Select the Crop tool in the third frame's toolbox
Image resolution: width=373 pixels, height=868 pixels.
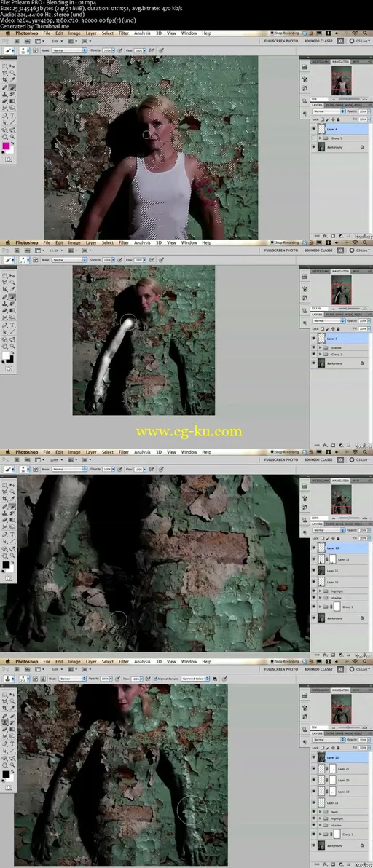tap(5, 498)
